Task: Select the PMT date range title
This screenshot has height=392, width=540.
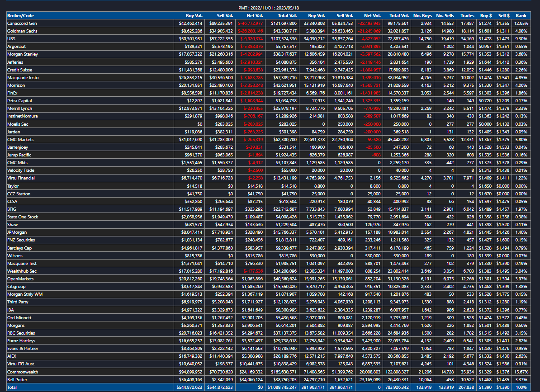Action: coord(269,8)
